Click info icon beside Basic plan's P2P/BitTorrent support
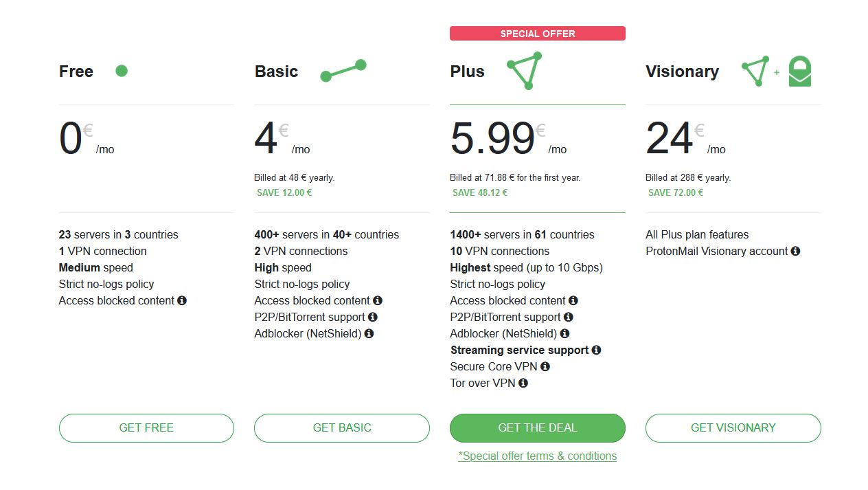 click(373, 317)
